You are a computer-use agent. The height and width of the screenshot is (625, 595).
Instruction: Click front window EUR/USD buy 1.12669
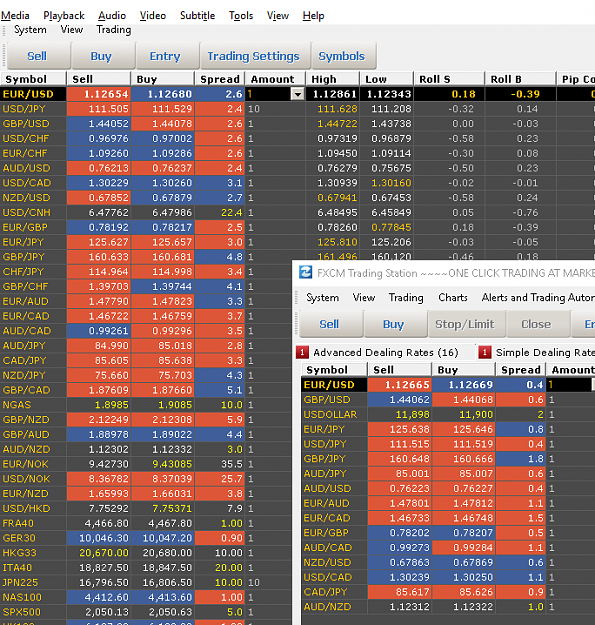[463, 385]
